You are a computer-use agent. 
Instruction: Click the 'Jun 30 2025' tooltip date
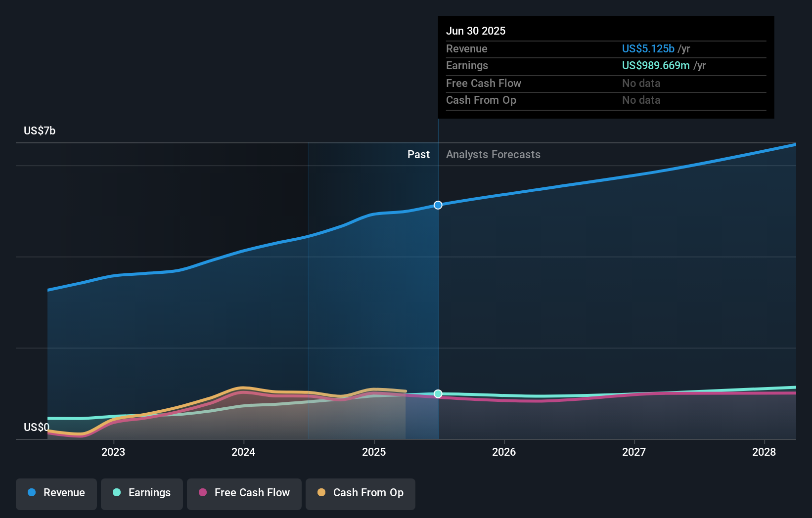[476, 31]
